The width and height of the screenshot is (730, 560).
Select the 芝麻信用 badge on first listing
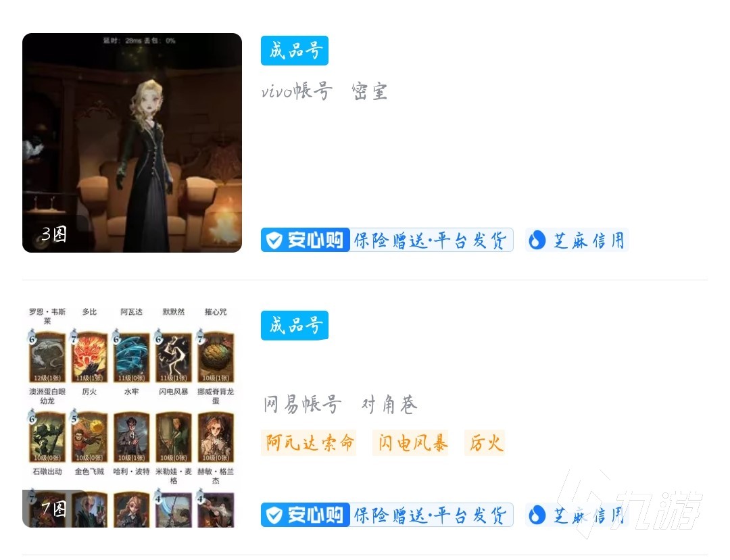pyautogui.click(x=577, y=240)
